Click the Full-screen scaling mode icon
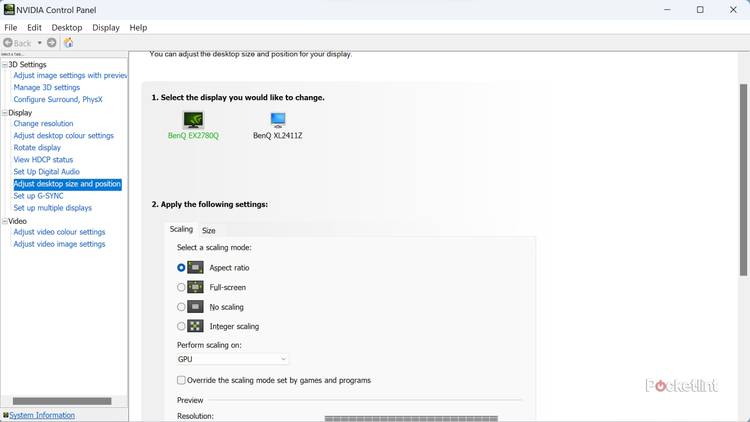The height and width of the screenshot is (422, 750). tap(196, 287)
